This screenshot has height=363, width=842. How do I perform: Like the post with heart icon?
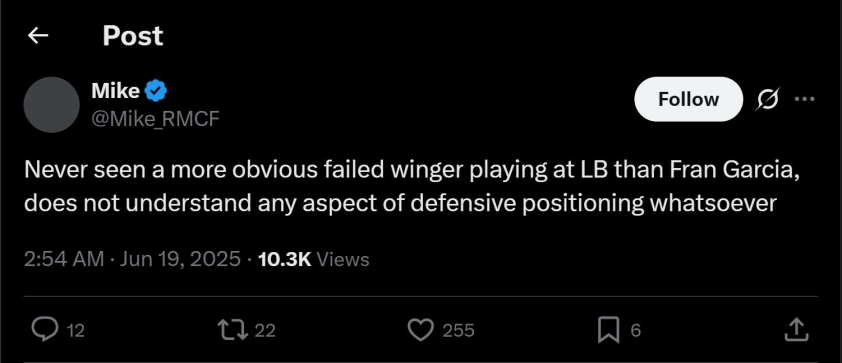(420, 330)
